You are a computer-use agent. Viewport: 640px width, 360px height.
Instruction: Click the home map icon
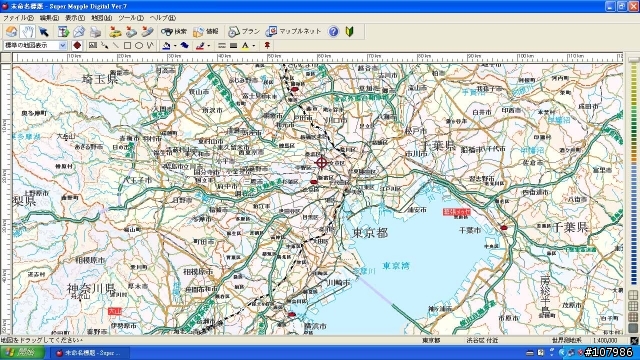point(11,31)
